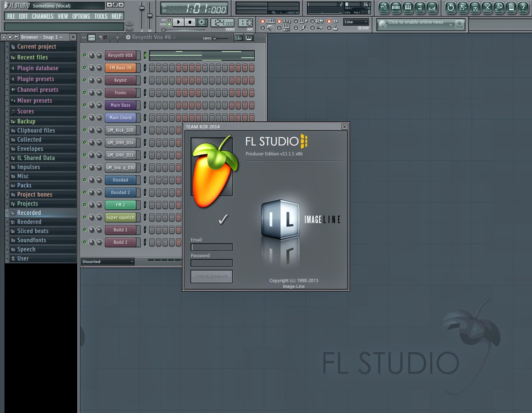532x413 pixels.
Task: Toggle the Main Bass channel mute LED
Action: [84, 105]
